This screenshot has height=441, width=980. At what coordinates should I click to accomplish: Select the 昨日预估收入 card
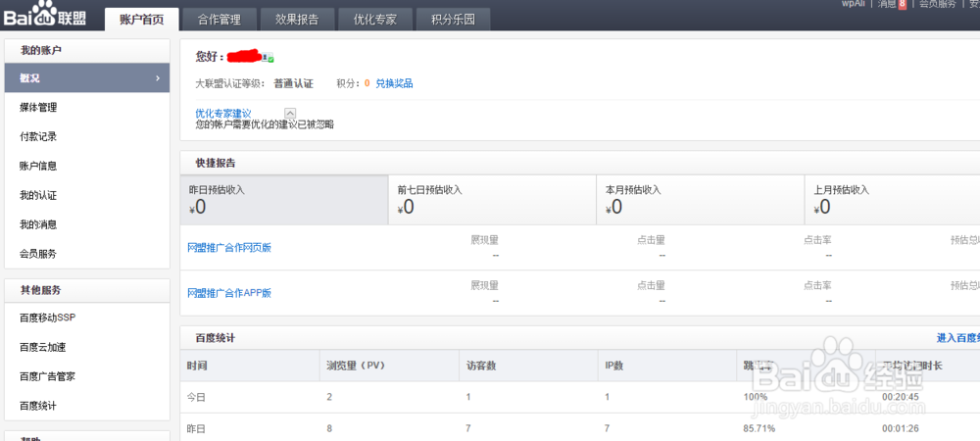pyautogui.click(x=284, y=200)
